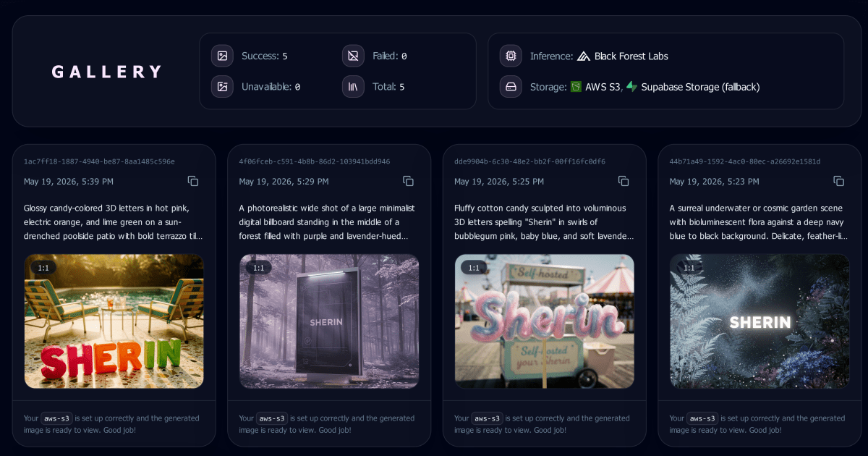Click the 1:1 badge on poolside image
Viewport: 868px width, 456px height.
[x=43, y=268]
